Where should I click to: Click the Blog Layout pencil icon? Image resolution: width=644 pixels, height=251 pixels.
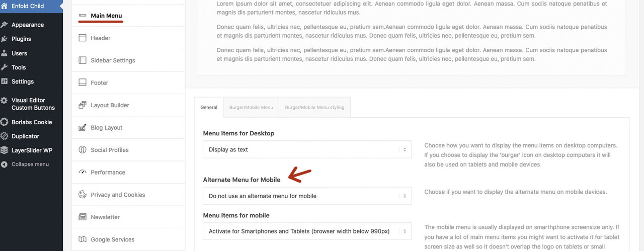pyautogui.click(x=83, y=127)
